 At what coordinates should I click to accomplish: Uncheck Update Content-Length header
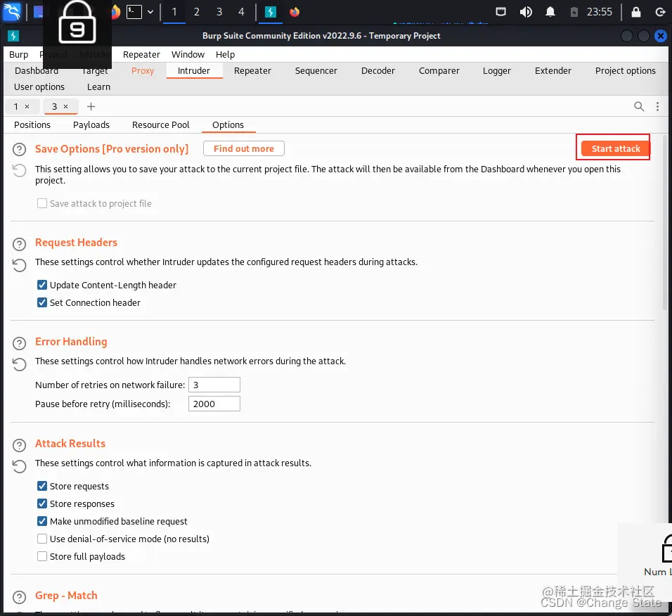[42, 285]
